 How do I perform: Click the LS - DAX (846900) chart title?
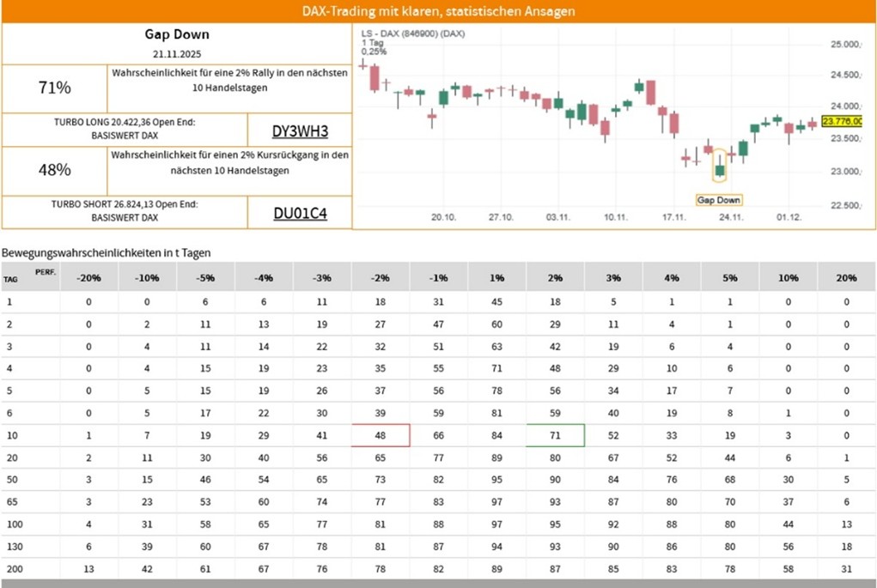coord(413,33)
